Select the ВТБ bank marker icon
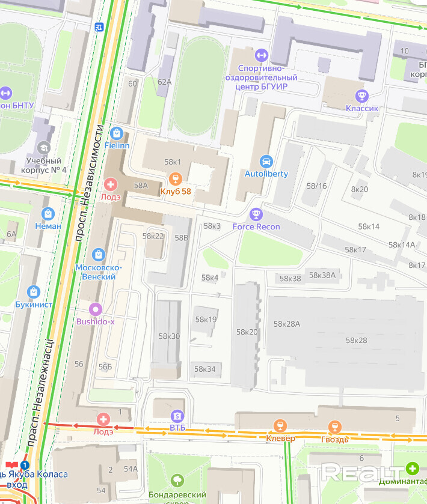The width and height of the screenshot is (427, 504). [x=177, y=416]
